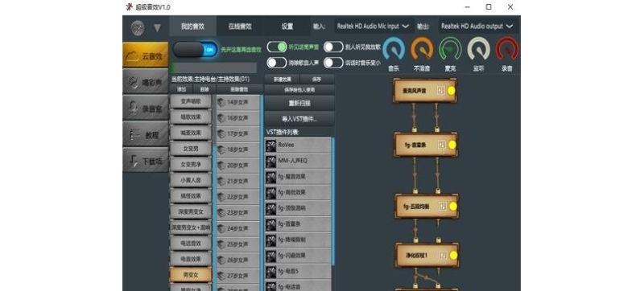Choose the fg-电话音 VST plugin
Image resolution: width=644 pixels, height=291 pixels.
(298, 285)
